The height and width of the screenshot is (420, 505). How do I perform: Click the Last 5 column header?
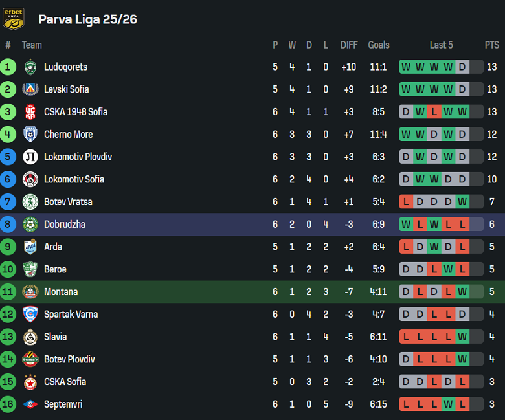(x=442, y=45)
